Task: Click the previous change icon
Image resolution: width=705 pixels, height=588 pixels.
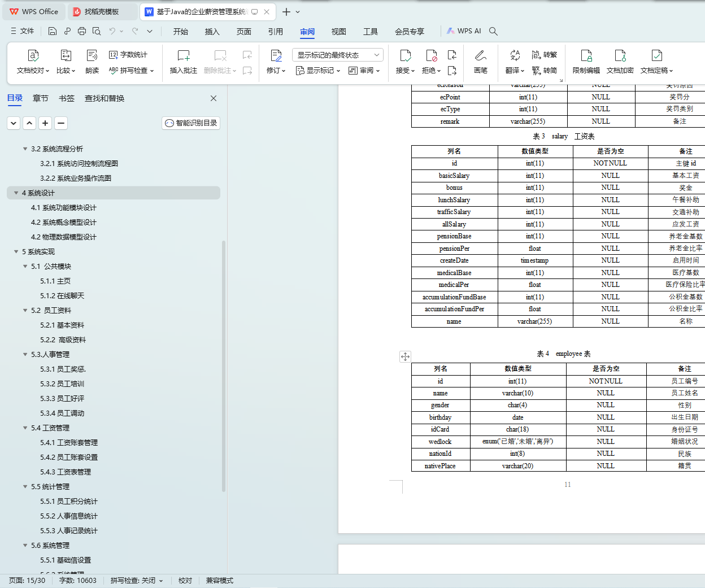Action: pos(452,55)
